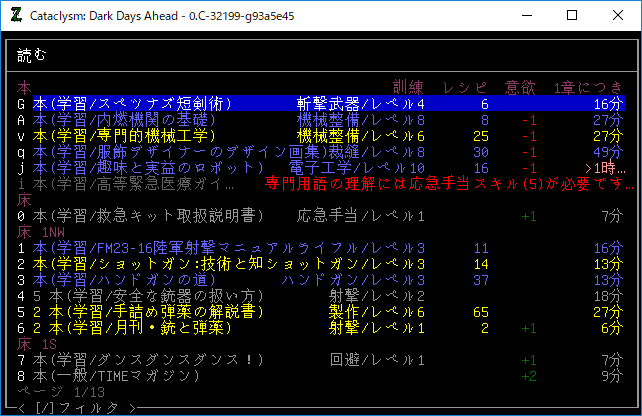Select the 救急キット取扱説明書 book

pos(148,216)
